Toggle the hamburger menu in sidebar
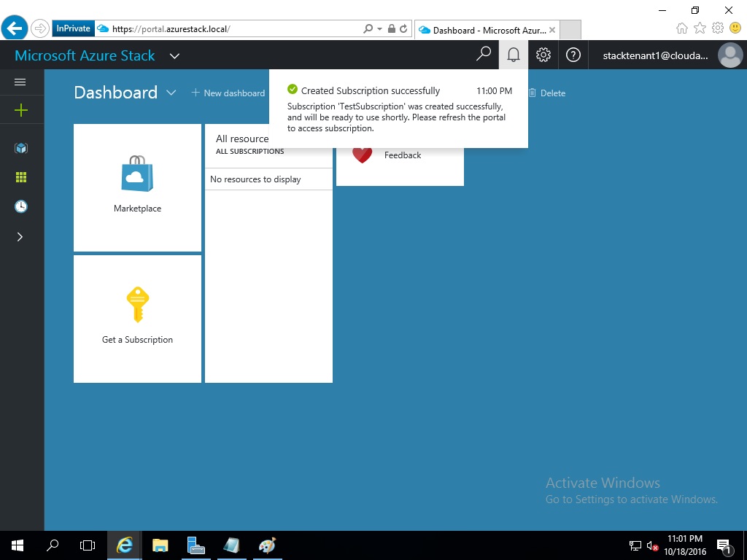747x560 pixels. coord(20,82)
